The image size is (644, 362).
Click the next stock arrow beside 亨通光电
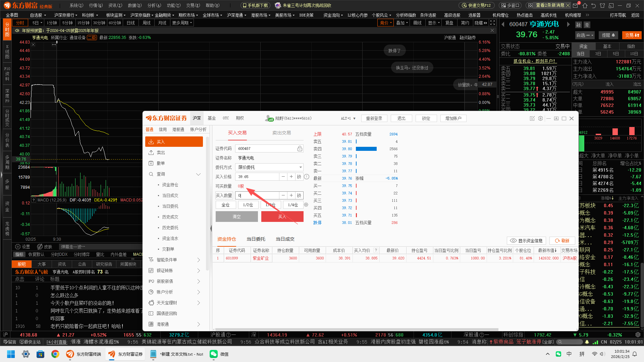(568, 24)
